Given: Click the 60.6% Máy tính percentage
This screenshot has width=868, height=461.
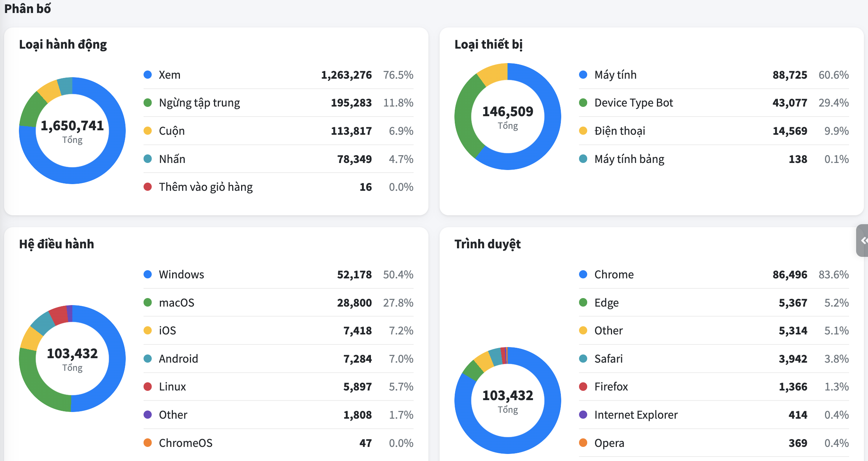Looking at the screenshot, I should click(x=834, y=75).
